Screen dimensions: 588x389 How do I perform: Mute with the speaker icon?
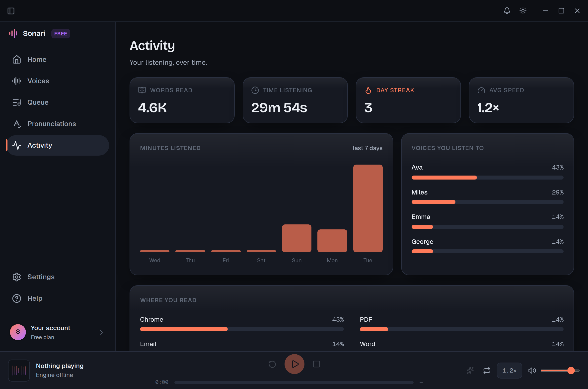[x=532, y=370]
